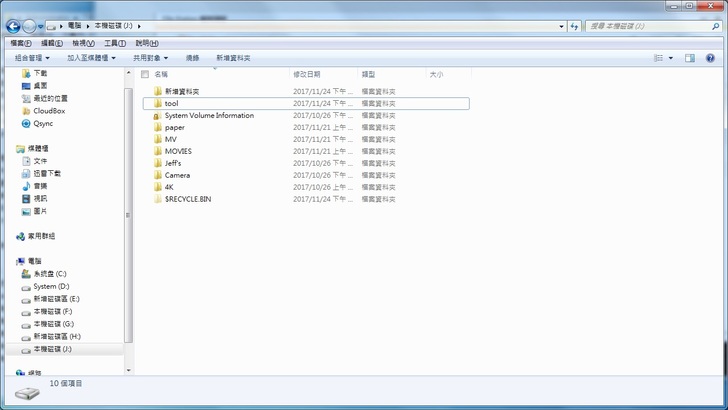The height and width of the screenshot is (410, 728).
Task: Open the 組合管理 dropdown
Action: tap(32, 58)
